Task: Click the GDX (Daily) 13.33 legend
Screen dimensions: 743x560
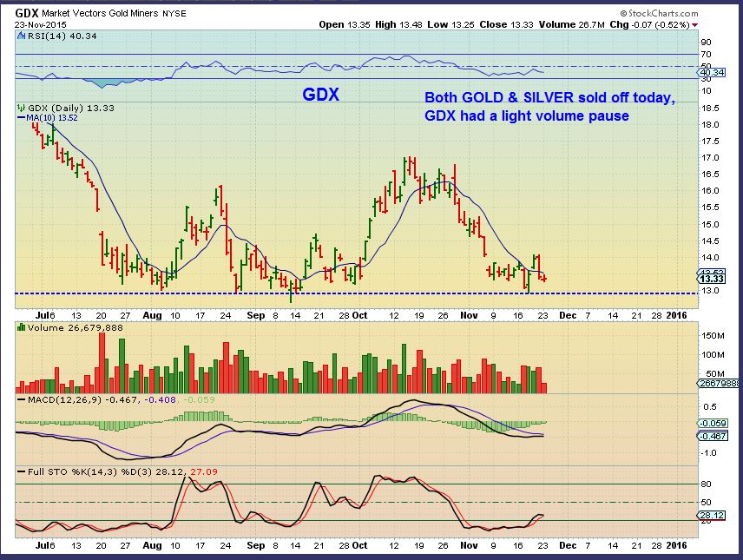Action: [71, 109]
